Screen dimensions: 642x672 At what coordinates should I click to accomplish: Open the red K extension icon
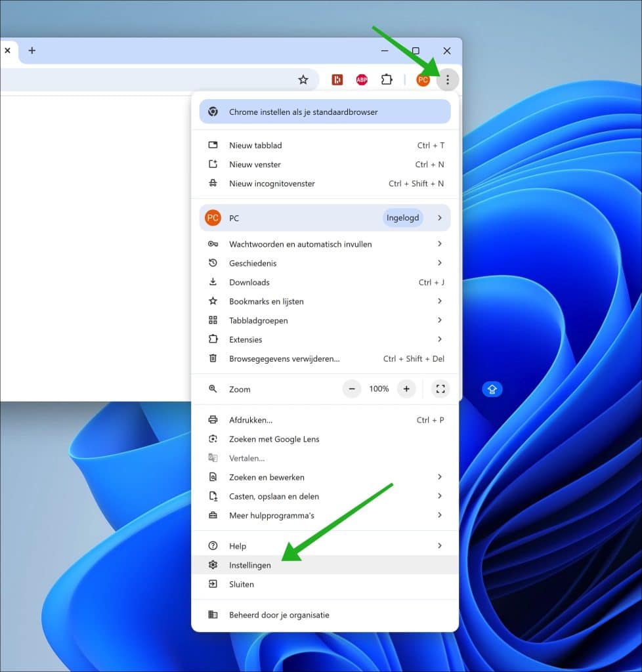[x=337, y=79]
